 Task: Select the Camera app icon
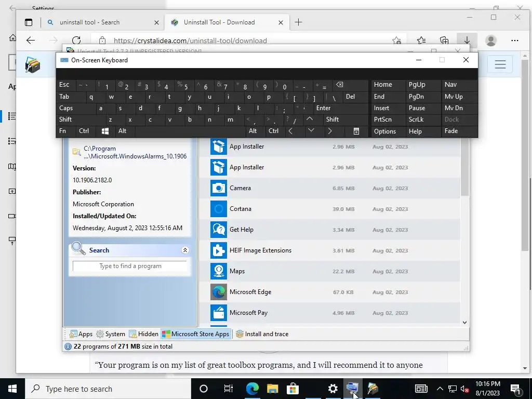pyautogui.click(x=219, y=188)
